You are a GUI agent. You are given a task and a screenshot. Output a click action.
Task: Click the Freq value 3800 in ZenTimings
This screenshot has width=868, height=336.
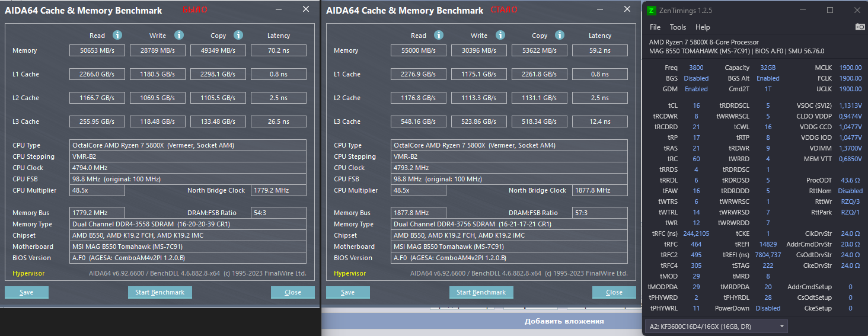697,68
